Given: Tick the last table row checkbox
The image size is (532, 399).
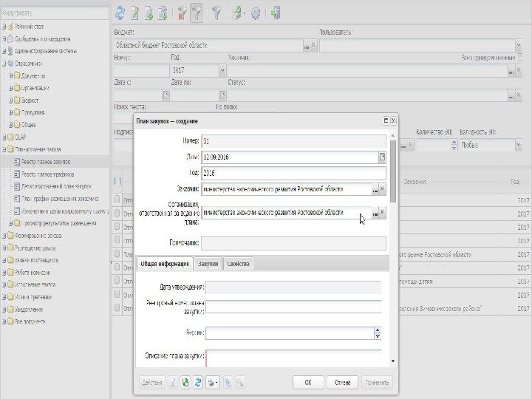Looking at the screenshot, I should point(117,307).
